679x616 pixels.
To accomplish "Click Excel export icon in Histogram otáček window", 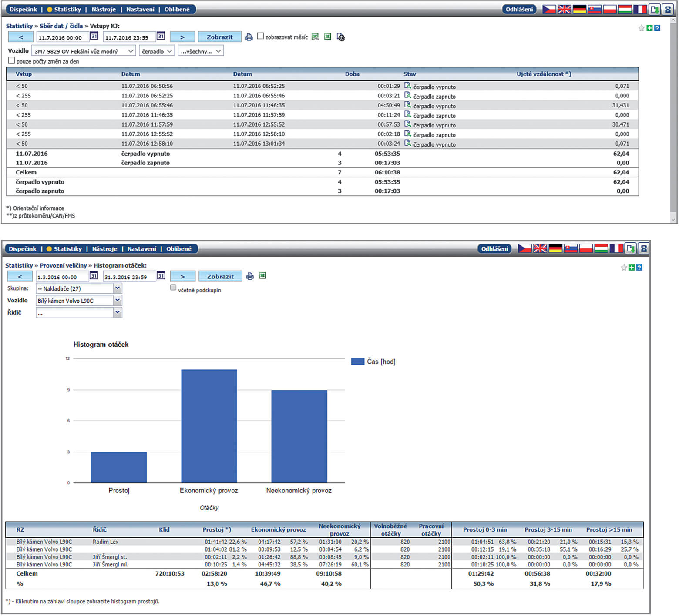I will 262,276.
